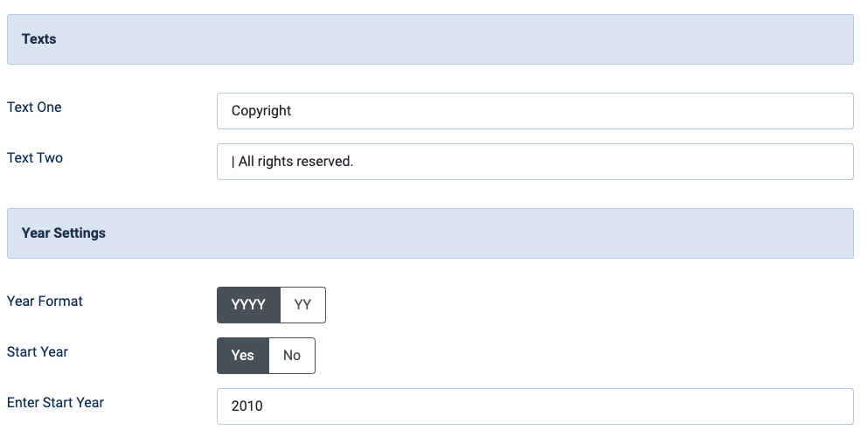Disable Start Year by choosing No
868x437 pixels.
point(292,356)
